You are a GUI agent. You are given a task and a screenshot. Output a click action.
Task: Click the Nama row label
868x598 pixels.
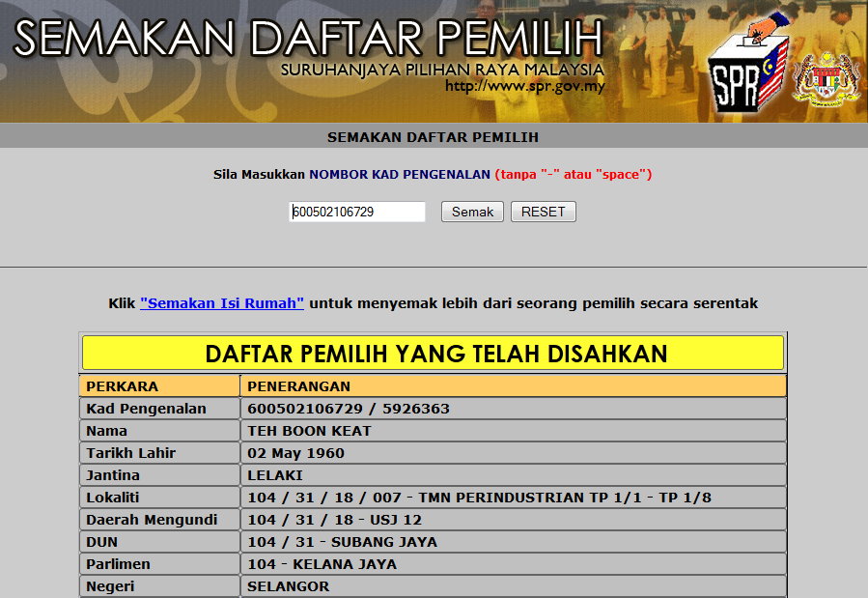click(x=107, y=431)
